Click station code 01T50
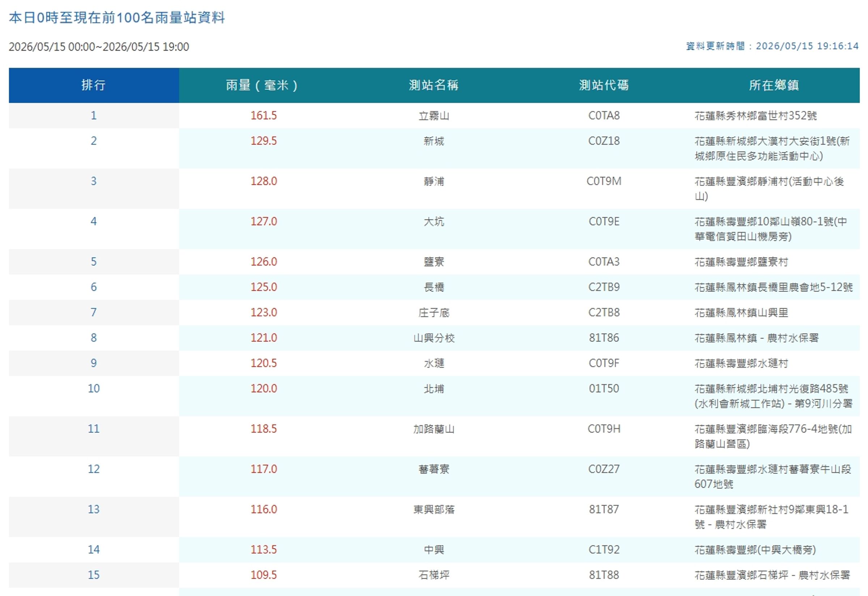This screenshot has height=596, width=868. point(604,388)
